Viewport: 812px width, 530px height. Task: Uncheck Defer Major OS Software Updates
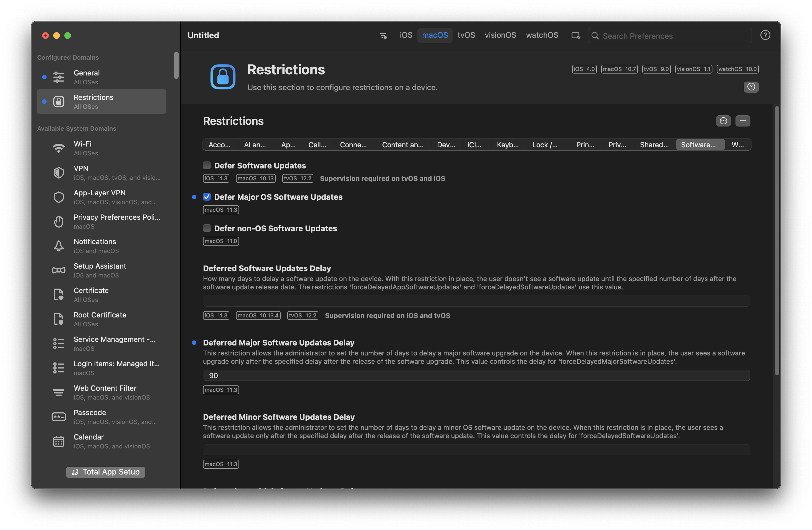click(x=207, y=197)
